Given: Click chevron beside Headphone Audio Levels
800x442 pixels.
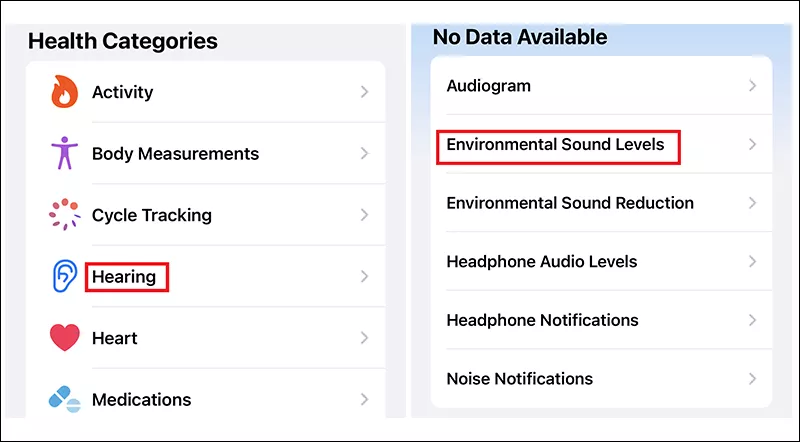Looking at the screenshot, I should click(753, 261).
